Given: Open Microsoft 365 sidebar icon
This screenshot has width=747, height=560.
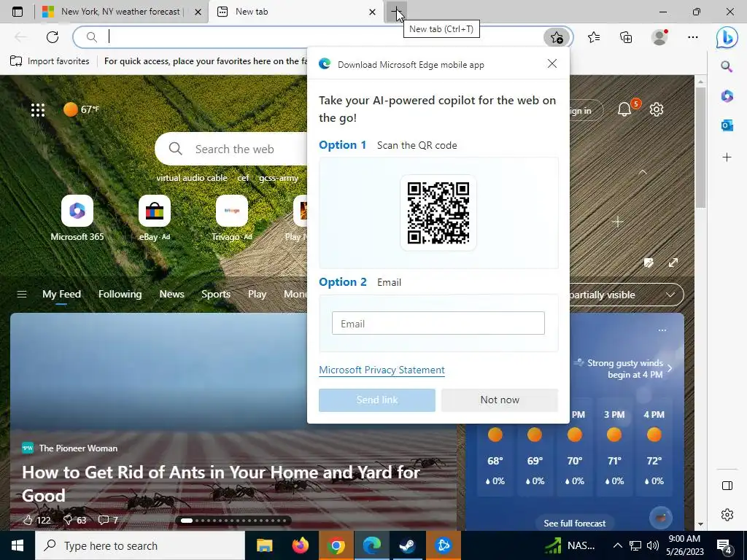Looking at the screenshot, I should pos(727,96).
